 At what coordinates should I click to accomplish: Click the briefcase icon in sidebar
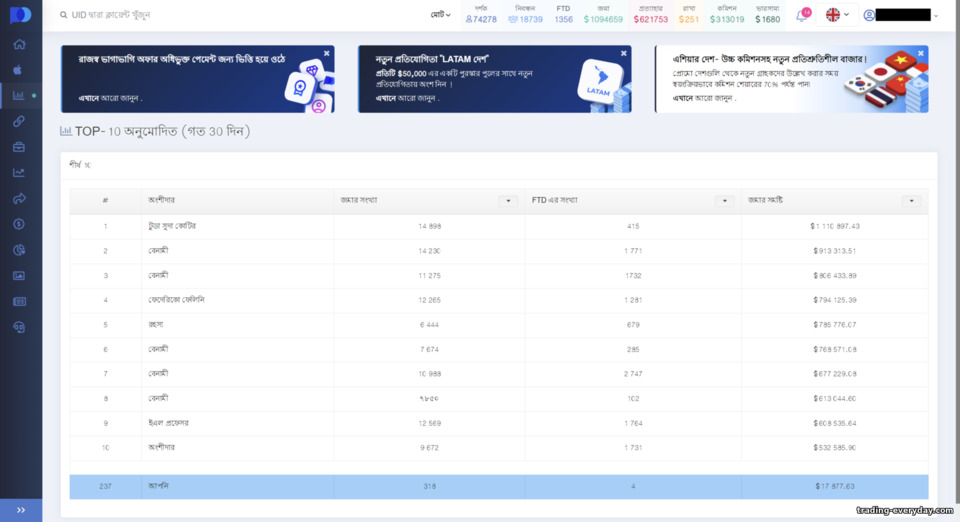coord(19,147)
